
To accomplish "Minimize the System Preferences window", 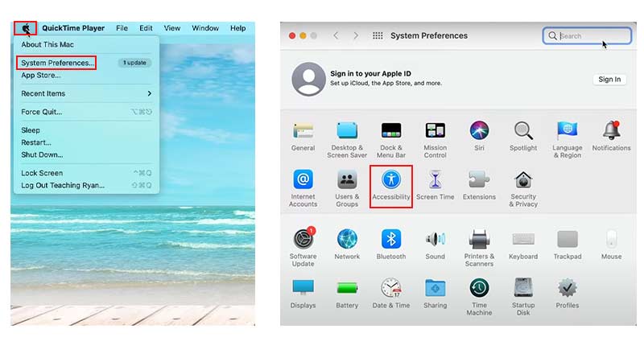I will point(303,35).
